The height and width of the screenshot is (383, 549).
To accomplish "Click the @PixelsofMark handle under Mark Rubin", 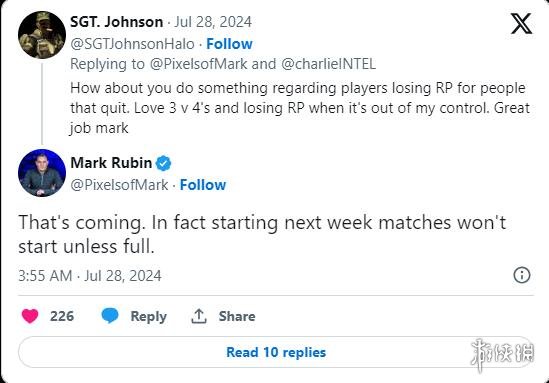I will [x=119, y=185].
